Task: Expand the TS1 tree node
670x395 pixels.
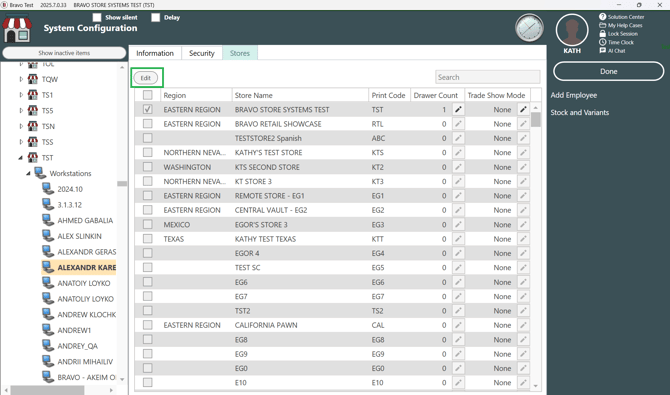Action: pyautogui.click(x=21, y=95)
